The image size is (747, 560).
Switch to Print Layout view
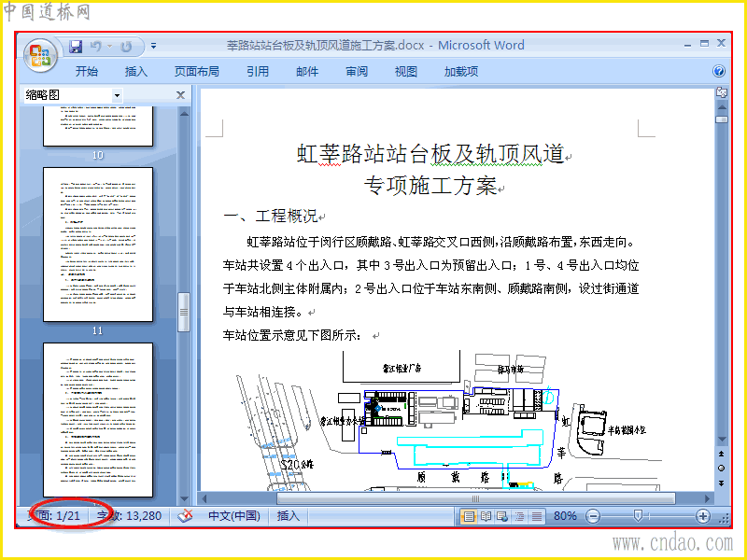(469, 516)
